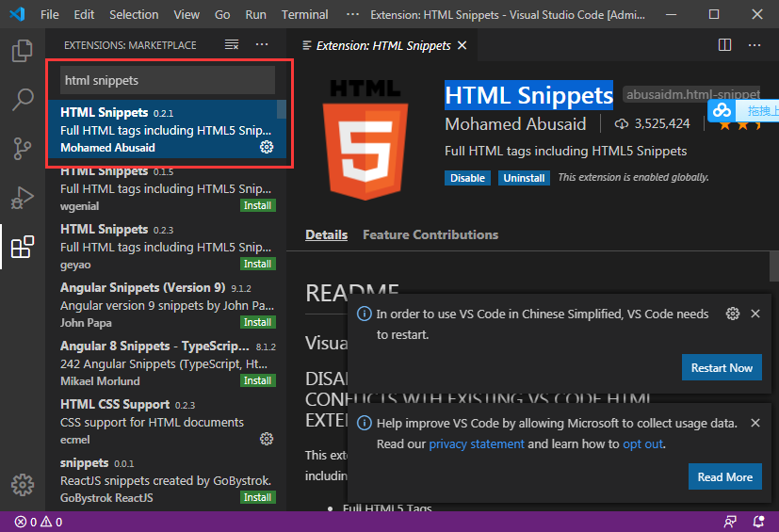Select HTML Snippets 0.2.3 by geyao

168,246
